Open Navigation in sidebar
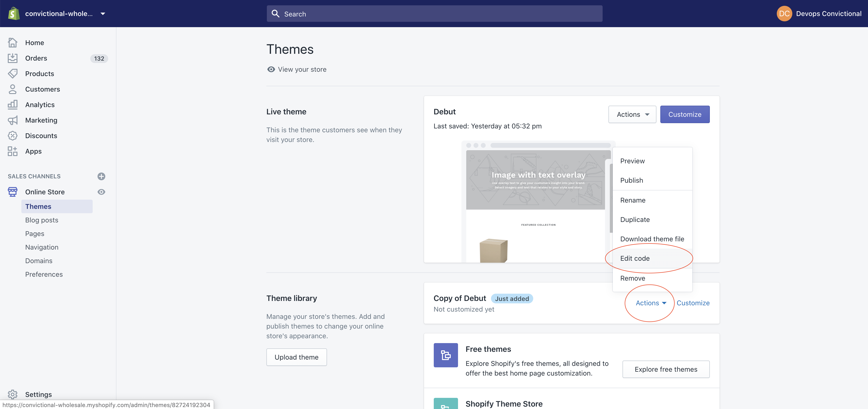Screen dimensions: 868x409 point(42,247)
